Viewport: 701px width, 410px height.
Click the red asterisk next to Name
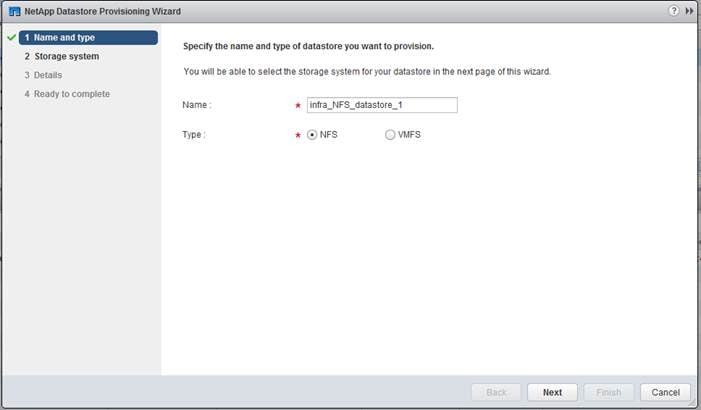pyautogui.click(x=298, y=106)
